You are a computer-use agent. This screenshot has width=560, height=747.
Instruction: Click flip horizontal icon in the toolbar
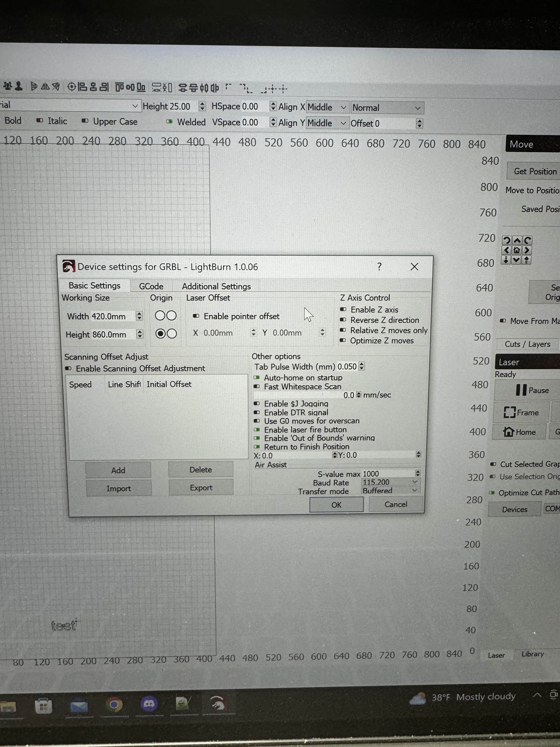tap(45, 87)
